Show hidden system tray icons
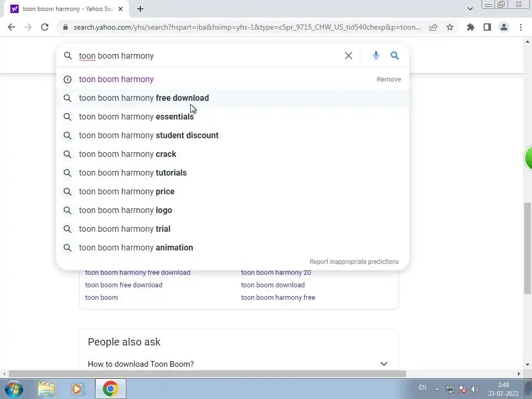 437,389
